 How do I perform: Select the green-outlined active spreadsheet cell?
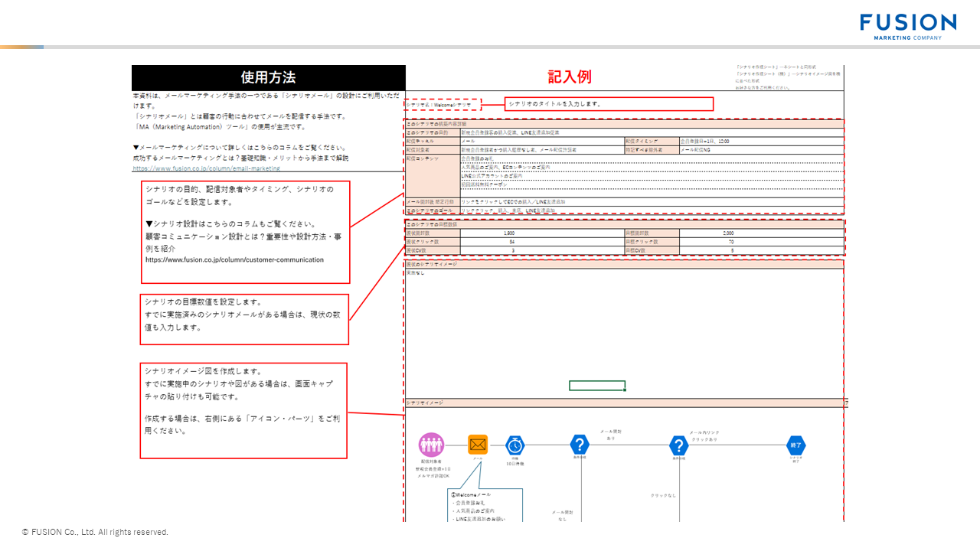point(596,385)
